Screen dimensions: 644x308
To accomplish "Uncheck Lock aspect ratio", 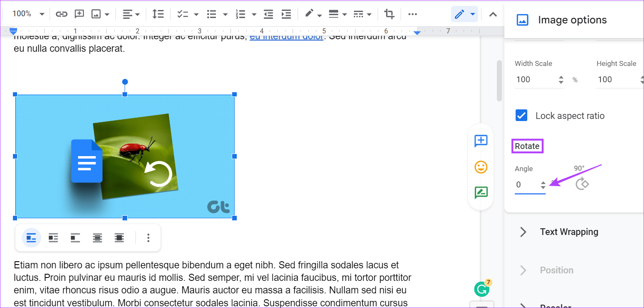I will point(521,116).
